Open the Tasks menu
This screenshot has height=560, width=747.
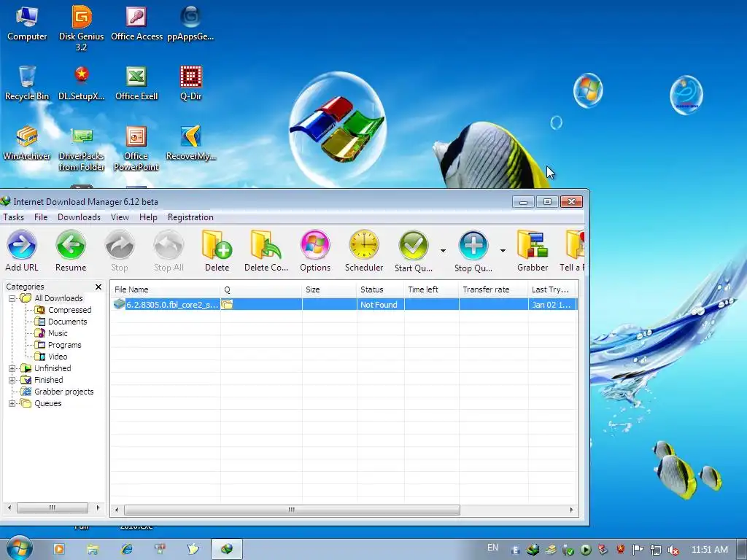pos(13,217)
